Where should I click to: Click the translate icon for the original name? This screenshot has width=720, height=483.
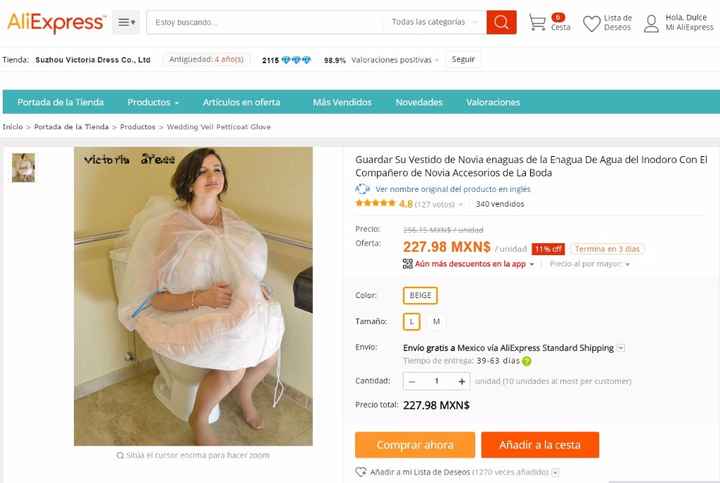point(362,189)
